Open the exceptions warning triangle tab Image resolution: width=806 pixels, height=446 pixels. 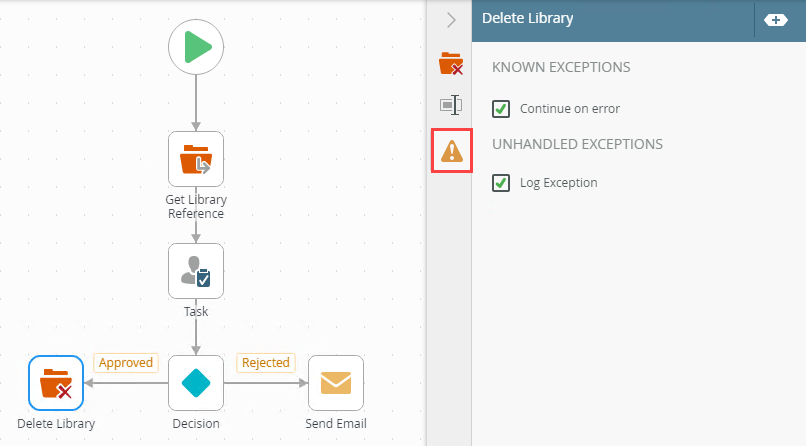click(452, 151)
